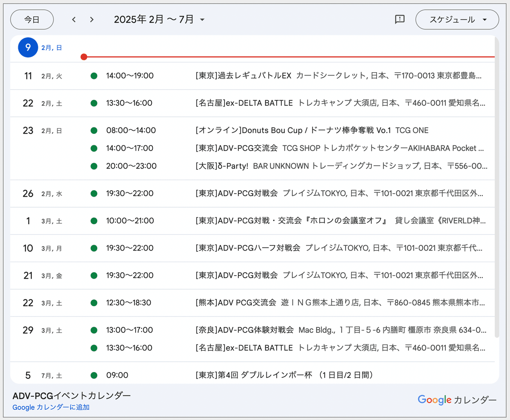
Task: Click the vertical scrollbar of schedule list
Action: tap(497, 187)
